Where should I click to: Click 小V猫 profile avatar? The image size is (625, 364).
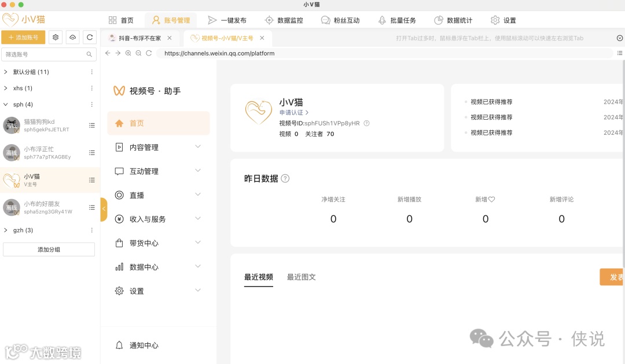tap(258, 112)
